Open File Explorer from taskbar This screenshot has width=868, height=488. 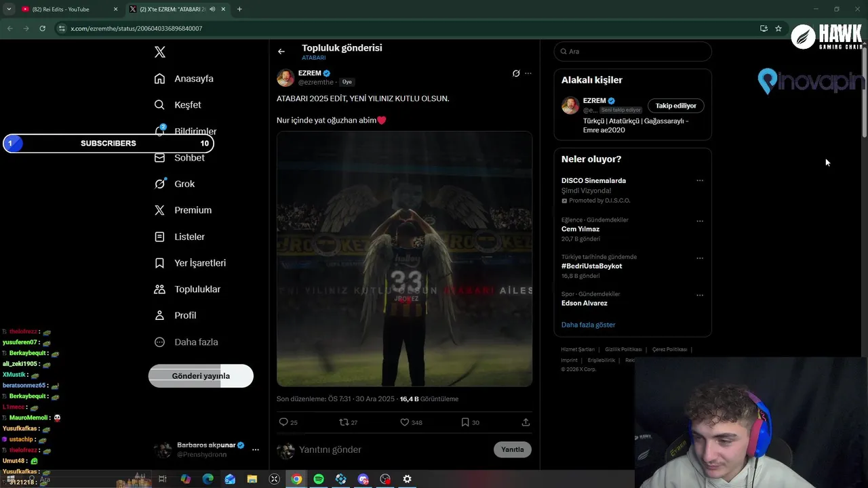tap(252, 479)
